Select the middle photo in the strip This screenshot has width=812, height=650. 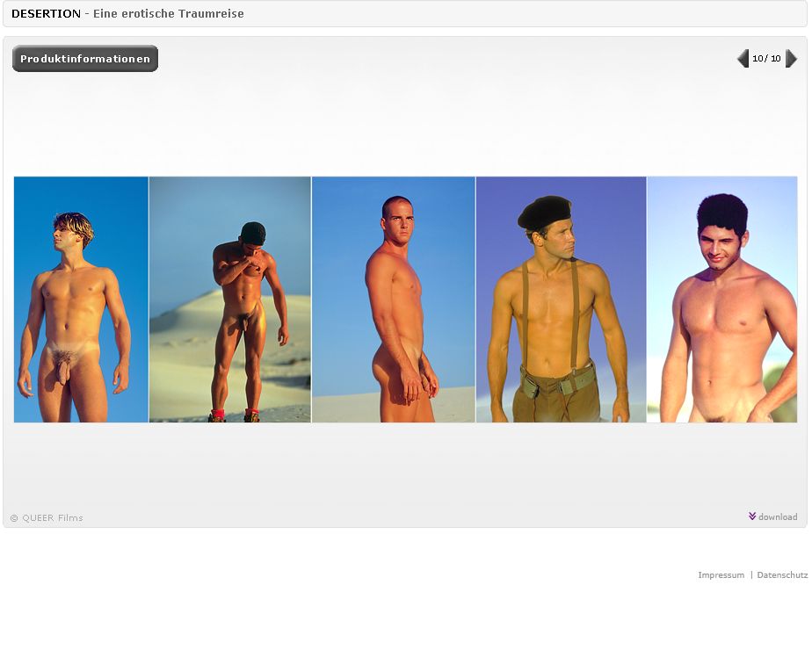click(x=393, y=300)
